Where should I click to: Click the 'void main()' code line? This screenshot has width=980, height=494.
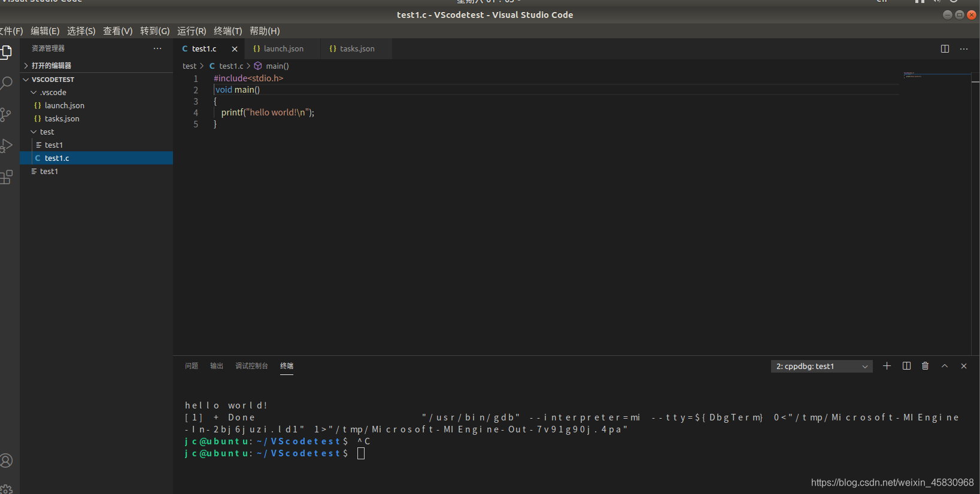238,90
